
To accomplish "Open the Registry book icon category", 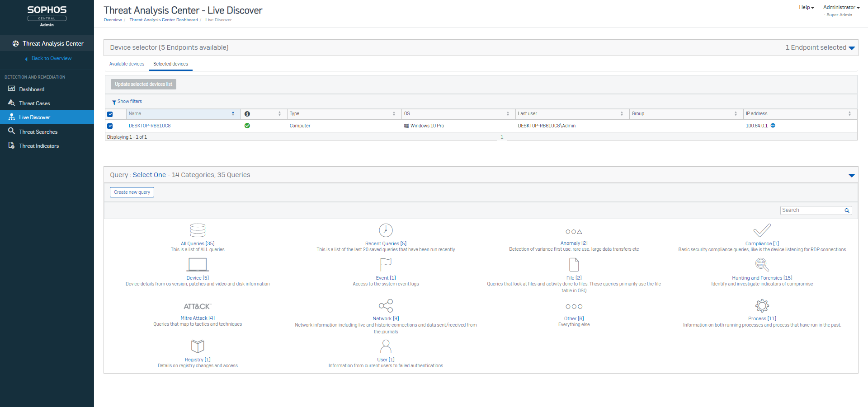I will pyautogui.click(x=198, y=346).
